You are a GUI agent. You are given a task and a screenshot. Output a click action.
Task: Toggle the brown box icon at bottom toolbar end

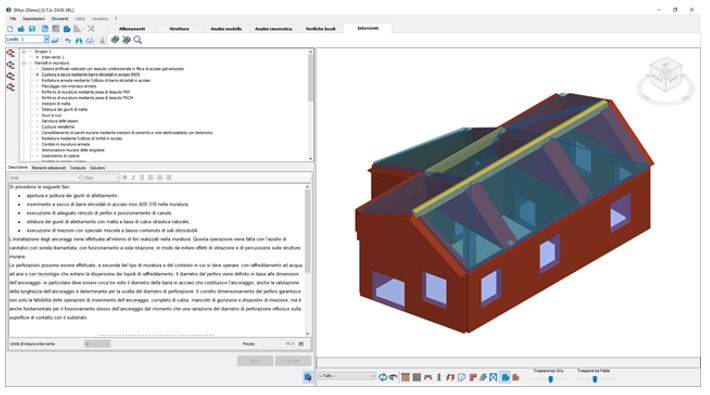click(x=516, y=377)
